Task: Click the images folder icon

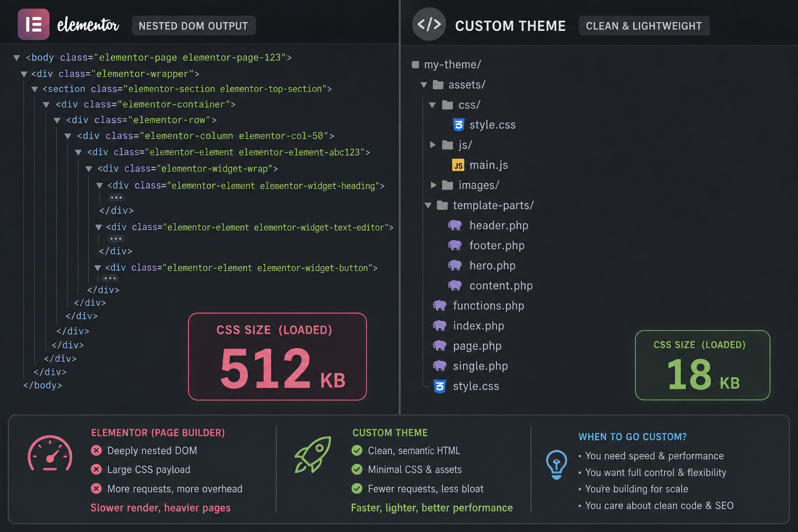Action: coord(447,185)
